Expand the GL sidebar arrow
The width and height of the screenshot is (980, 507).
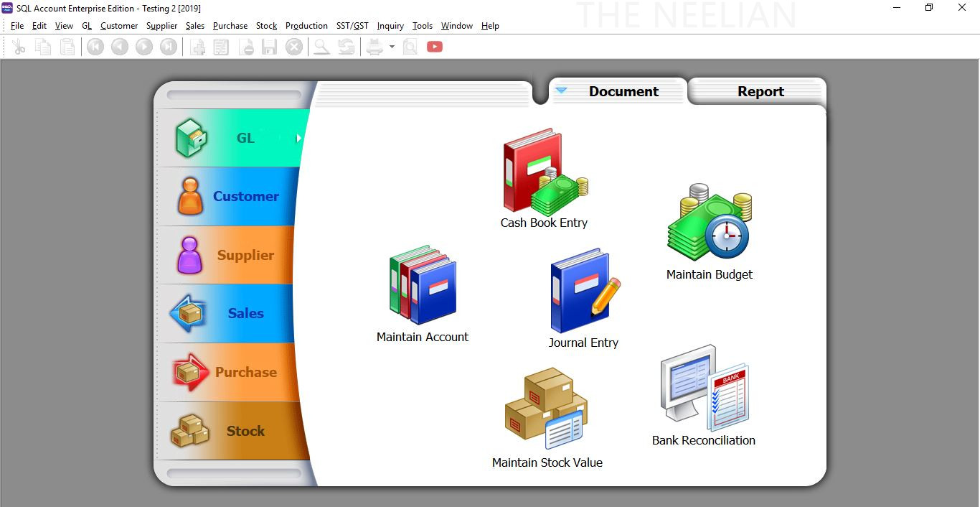[x=299, y=138]
